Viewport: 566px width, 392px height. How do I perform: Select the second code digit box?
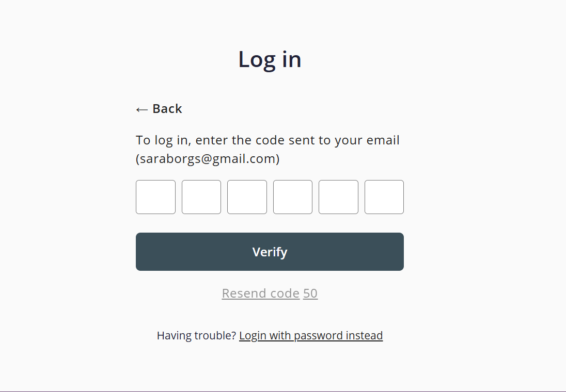pyautogui.click(x=201, y=197)
